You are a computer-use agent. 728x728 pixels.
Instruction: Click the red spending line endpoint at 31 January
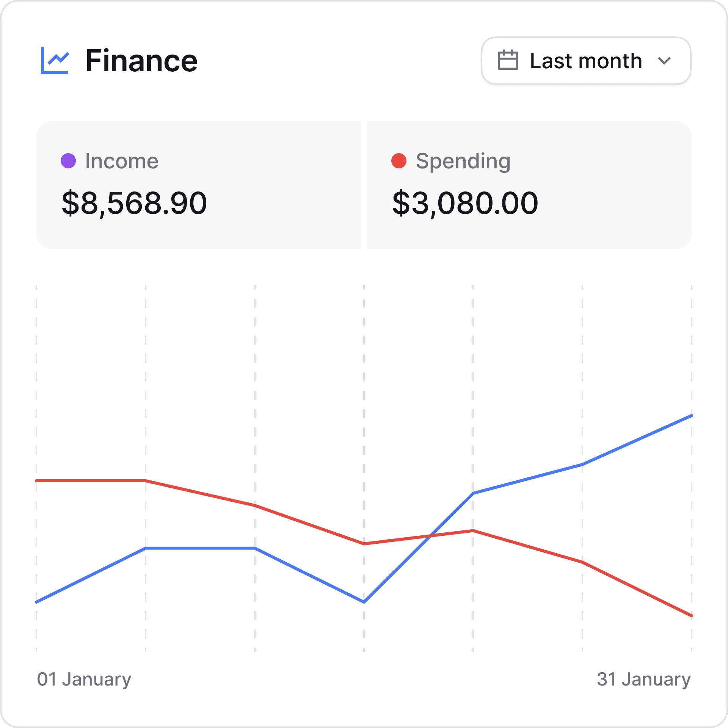click(x=691, y=616)
